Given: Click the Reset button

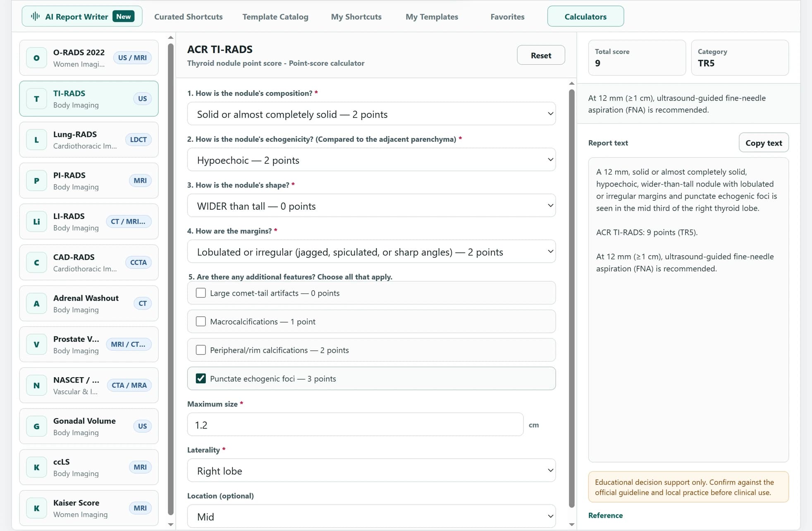Looking at the screenshot, I should click(x=541, y=55).
